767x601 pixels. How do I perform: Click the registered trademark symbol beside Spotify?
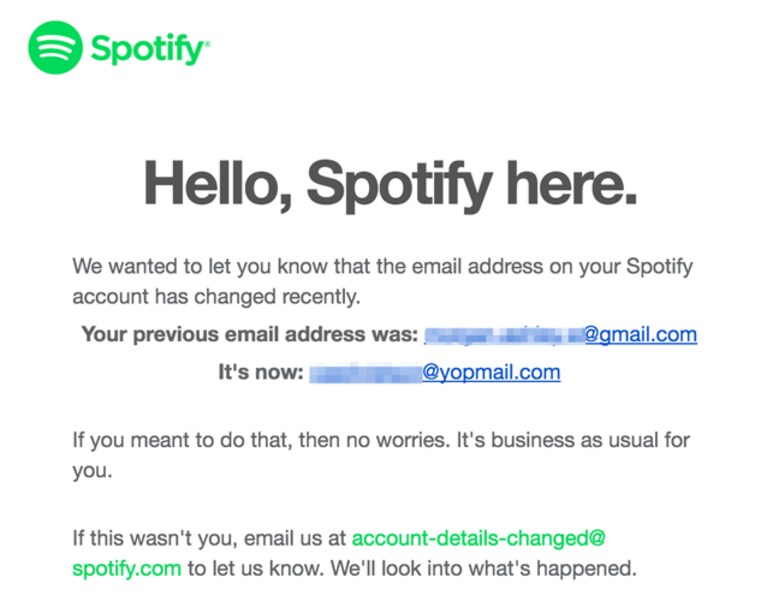pos(206,43)
